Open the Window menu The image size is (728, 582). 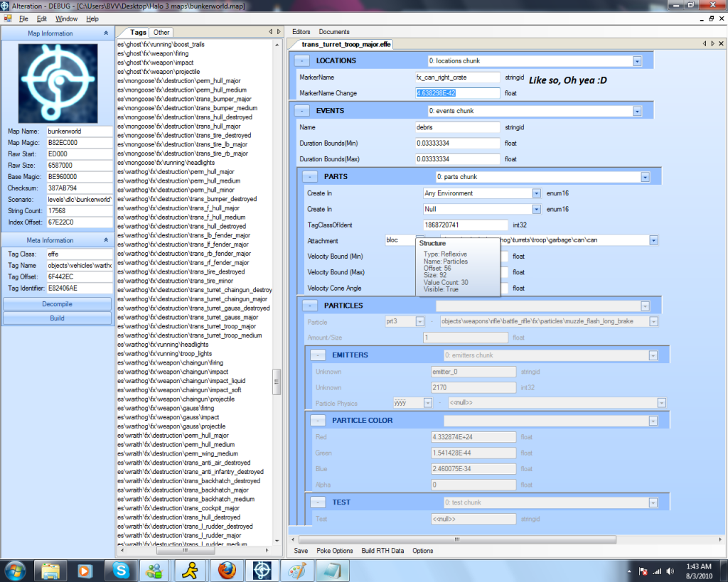(66, 18)
